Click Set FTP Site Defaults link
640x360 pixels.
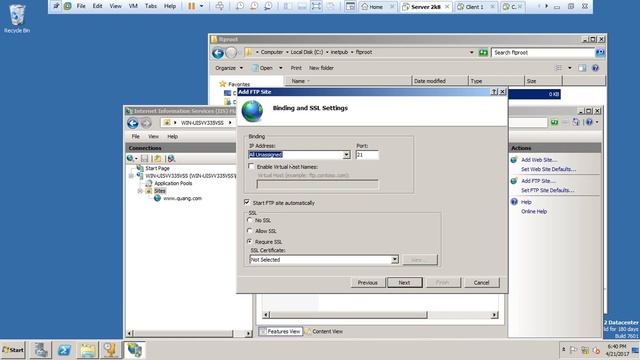click(548, 190)
